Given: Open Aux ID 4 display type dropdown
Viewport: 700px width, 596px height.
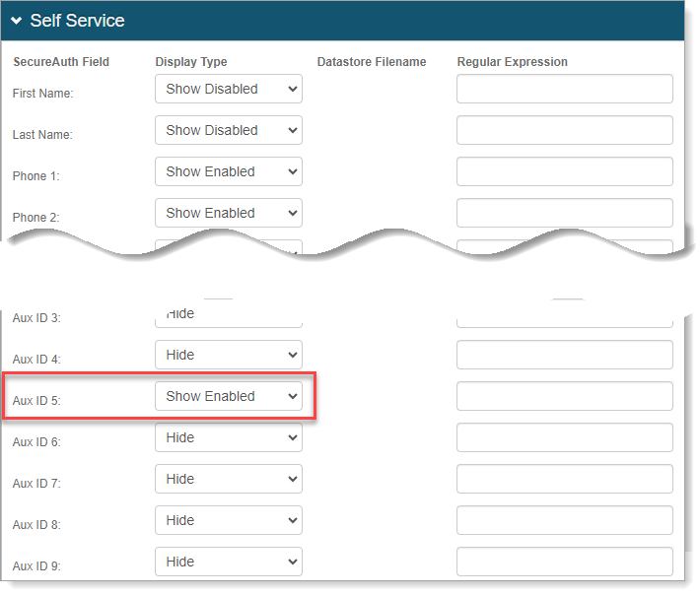Looking at the screenshot, I should pyautogui.click(x=229, y=355).
